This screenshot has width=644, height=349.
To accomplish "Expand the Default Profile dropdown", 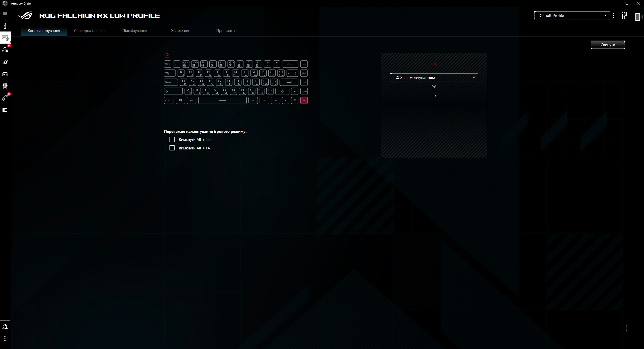I will click(x=572, y=15).
